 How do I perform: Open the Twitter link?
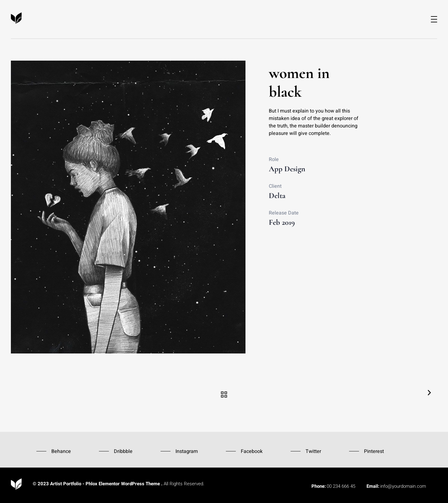[x=313, y=451]
